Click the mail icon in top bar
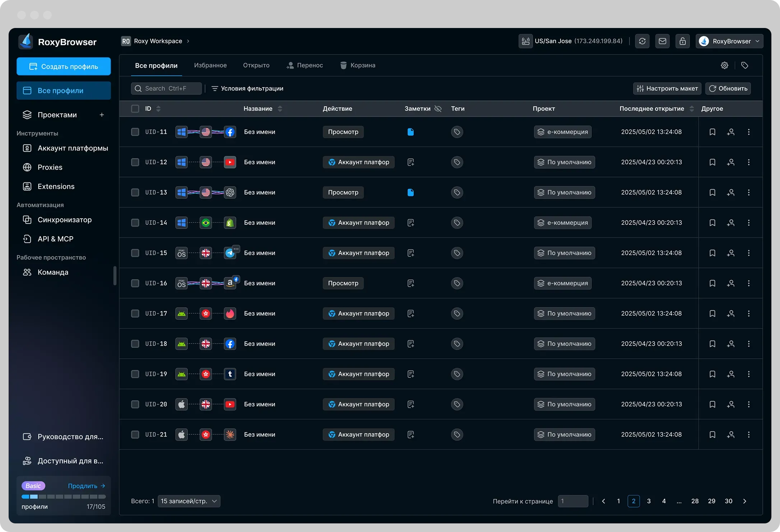780x532 pixels. click(662, 41)
